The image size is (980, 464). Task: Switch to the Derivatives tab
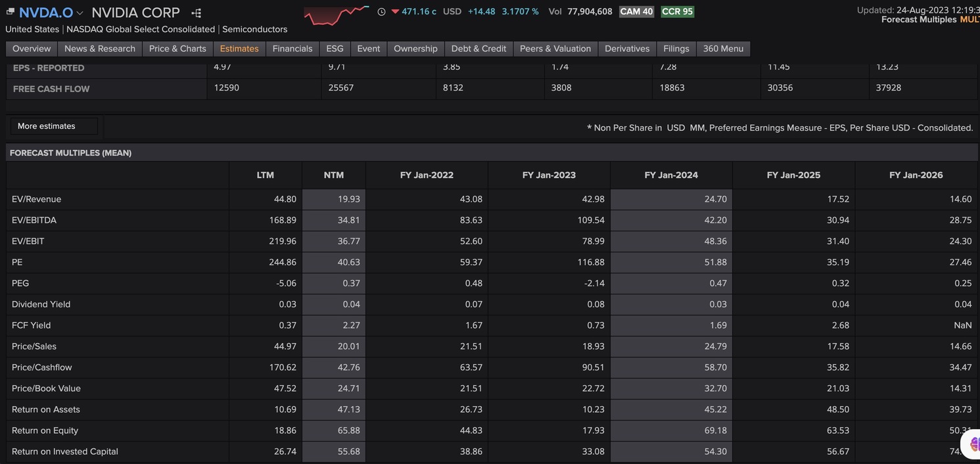coord(627,49)
